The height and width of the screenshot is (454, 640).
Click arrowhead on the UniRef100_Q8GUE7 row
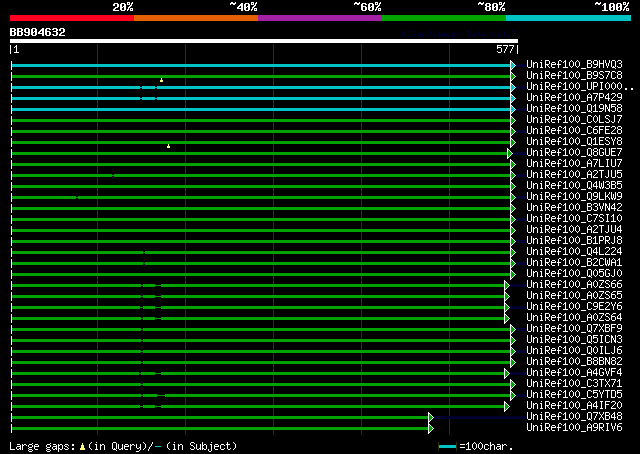point(510,153)
